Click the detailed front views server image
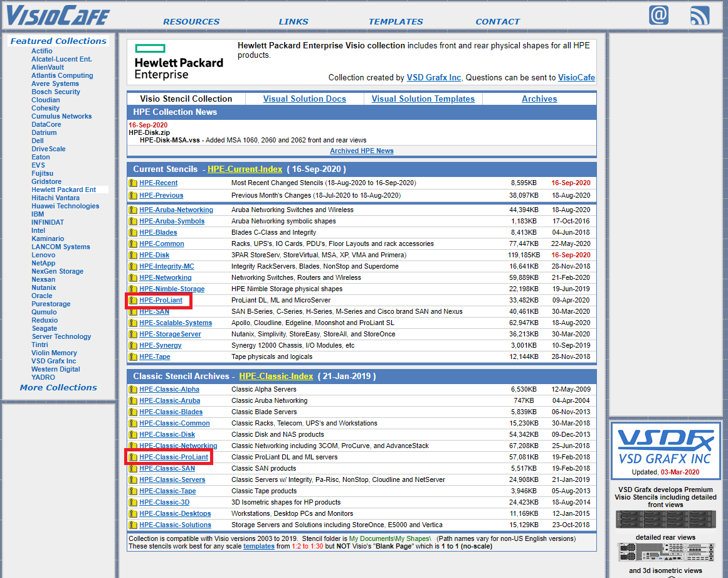This screenshot has height=578, width=728. [665, 520]
